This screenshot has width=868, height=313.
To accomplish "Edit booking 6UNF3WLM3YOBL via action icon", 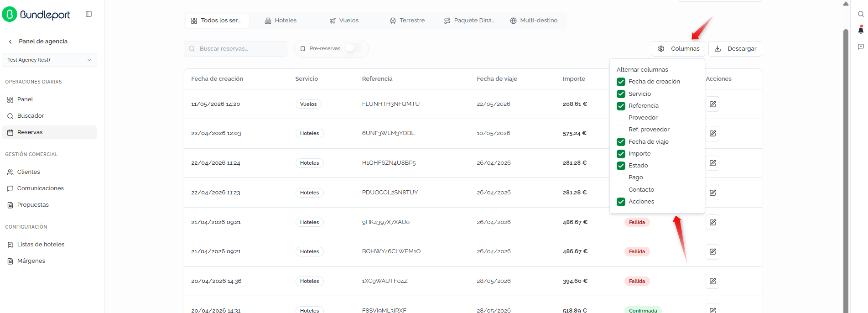I will click(x=712, y=134).
